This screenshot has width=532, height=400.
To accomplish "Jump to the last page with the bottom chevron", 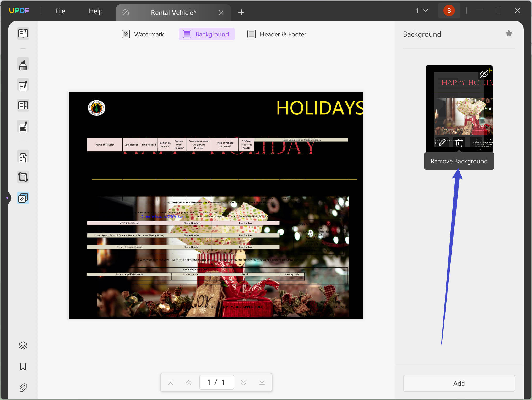I will 262,382.
